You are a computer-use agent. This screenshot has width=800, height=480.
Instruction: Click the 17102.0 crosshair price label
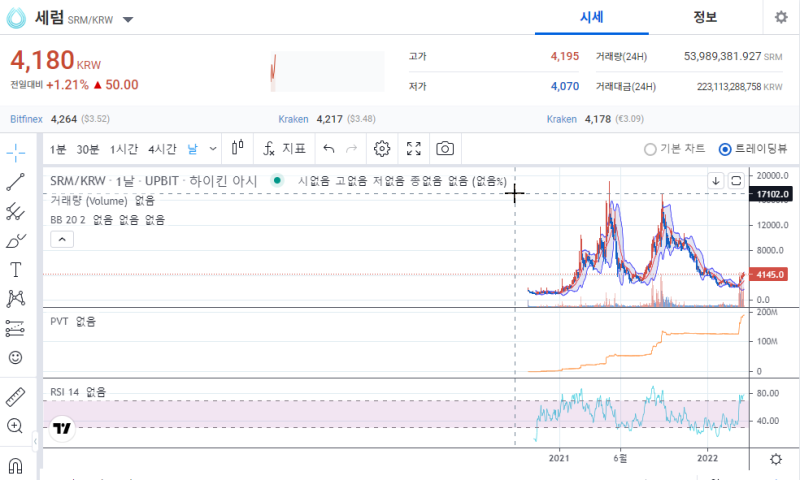pyautogui.click(x=771, y=194)
